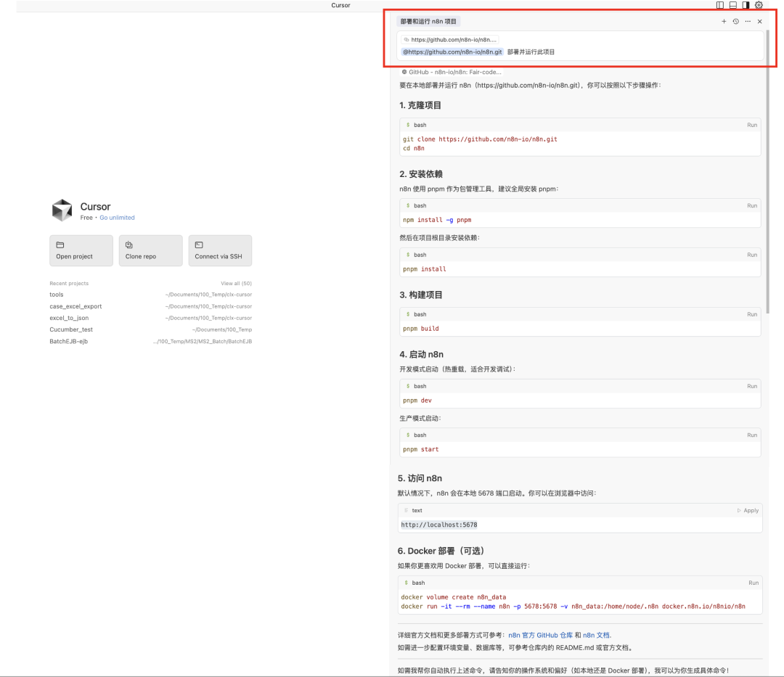Viewport: 784px width, 677px height.
Task: Click the Clone repo button
Action: 150,251
